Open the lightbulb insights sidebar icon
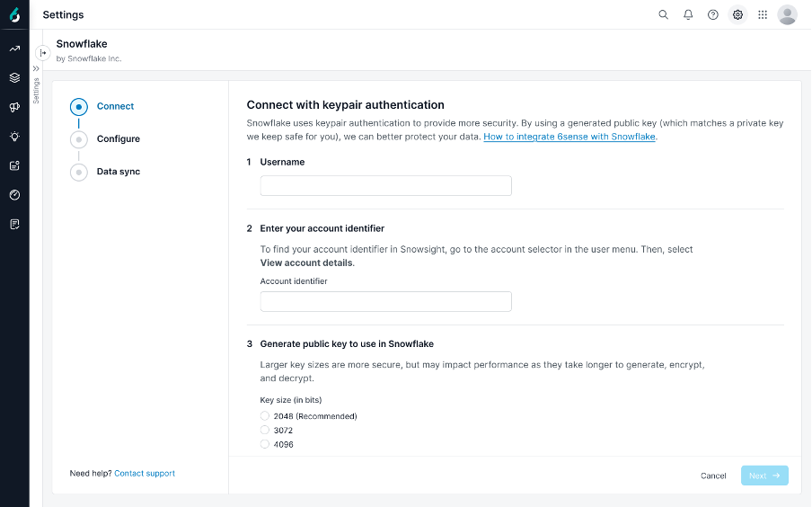812x507 pixels. pyautogui.click(x=14, y=137)
